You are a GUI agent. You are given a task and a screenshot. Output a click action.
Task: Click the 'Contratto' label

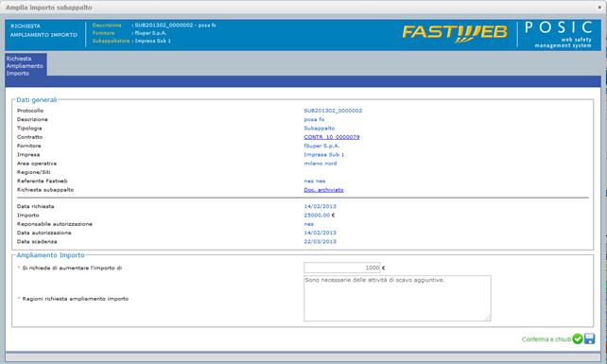pos(30,137)
